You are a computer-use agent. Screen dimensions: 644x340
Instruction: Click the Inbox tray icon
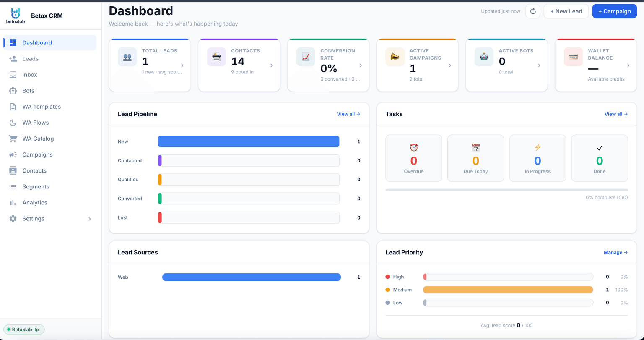[x=13, y=75]
